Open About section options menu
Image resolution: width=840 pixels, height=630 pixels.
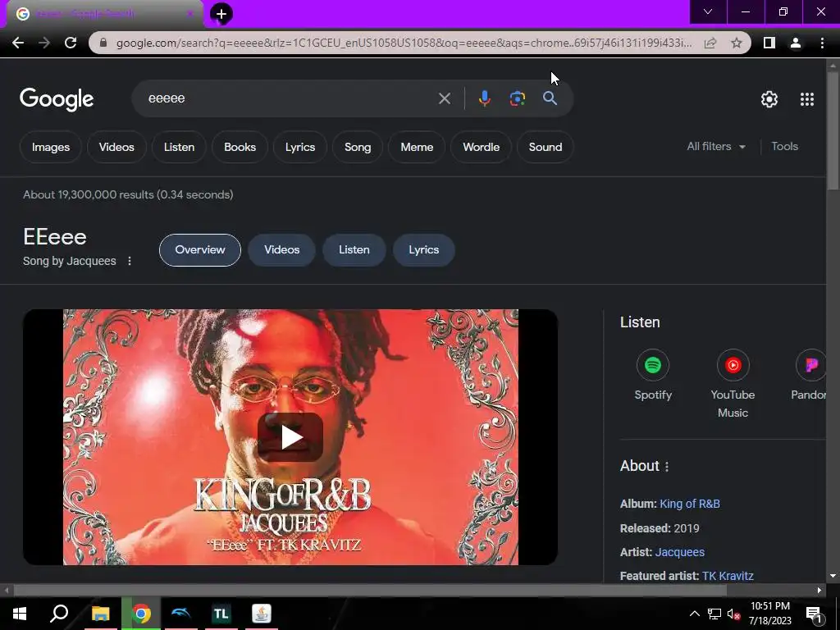click(x=666, y=467)
